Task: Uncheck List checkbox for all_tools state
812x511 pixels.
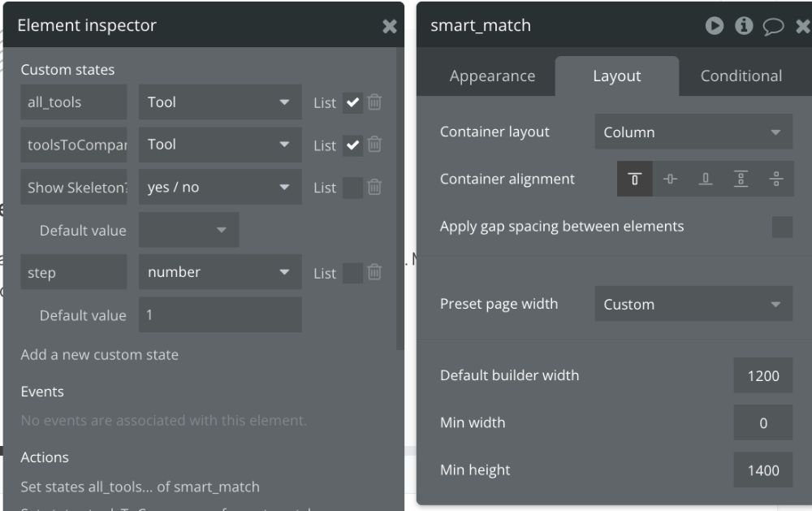Action: (352, 102)
